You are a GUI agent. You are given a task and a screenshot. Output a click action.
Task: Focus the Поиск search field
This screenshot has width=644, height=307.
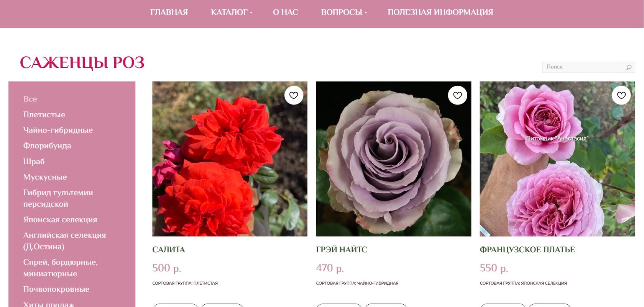pyautogui.click(x=583, y=67)
